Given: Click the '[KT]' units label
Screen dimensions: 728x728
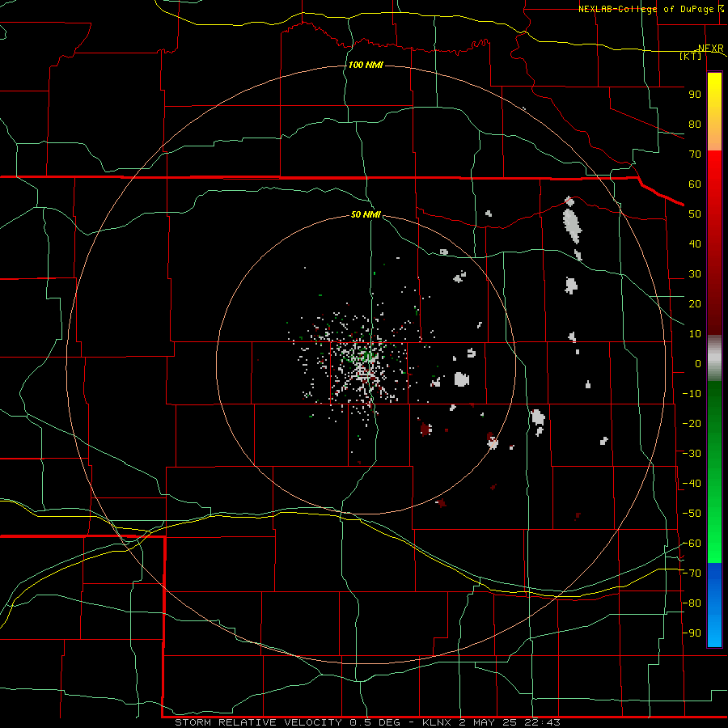Looking at the screenshot, I should [x=691, y=56].
